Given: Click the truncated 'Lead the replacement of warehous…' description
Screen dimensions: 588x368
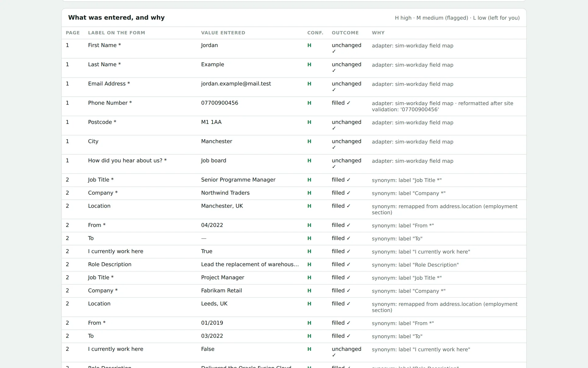Looking at the screenshot, I should click(x=250, y=264).
